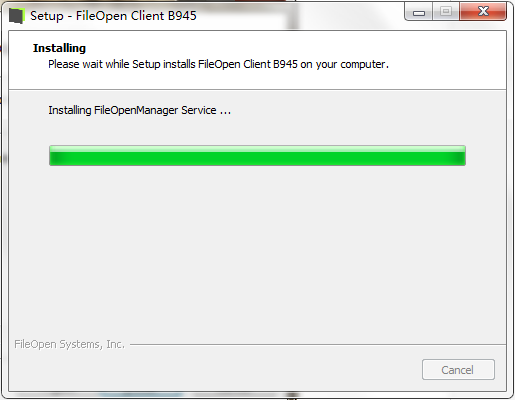
Task: Click the word 'FileOpenManager' in the status line
Action: click(136, 110)
